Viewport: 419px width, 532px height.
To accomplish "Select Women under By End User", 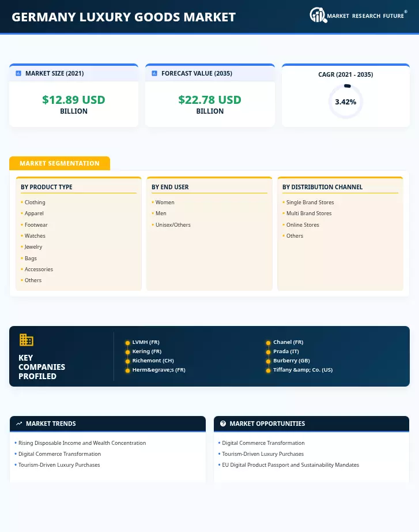I will [x=165, y=202].
